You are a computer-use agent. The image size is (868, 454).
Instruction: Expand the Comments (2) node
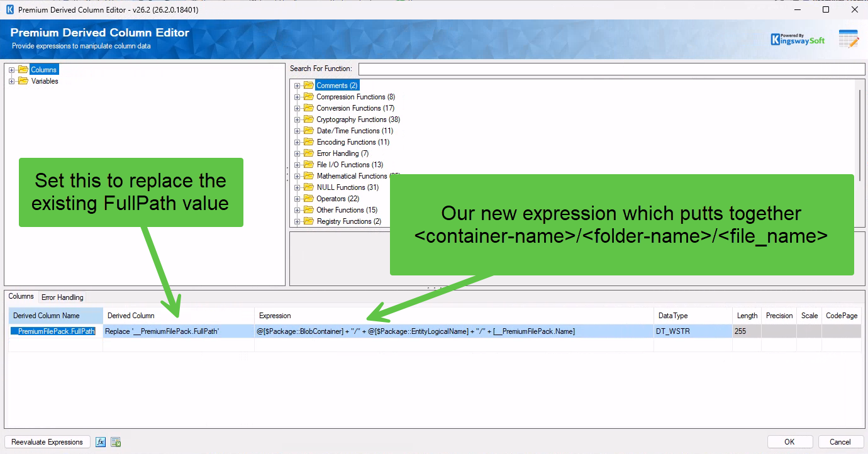pyautogui.click(x=298, y=86)
